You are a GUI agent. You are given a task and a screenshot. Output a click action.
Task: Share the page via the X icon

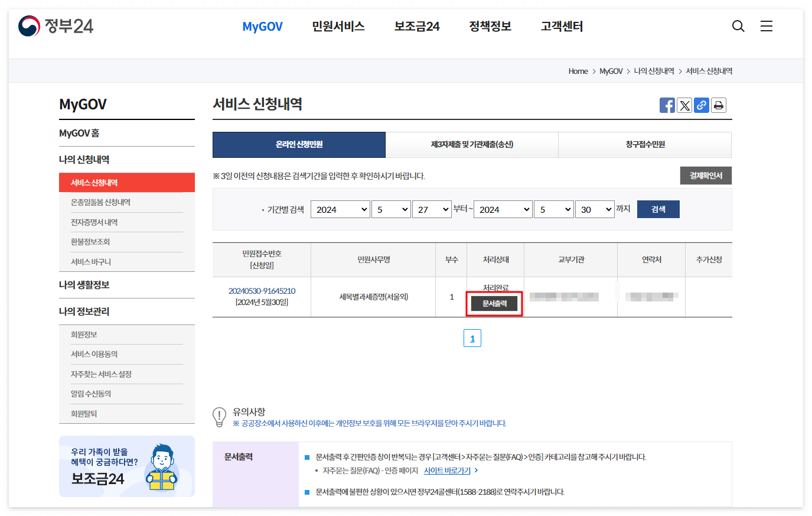[x=684, y=105]
